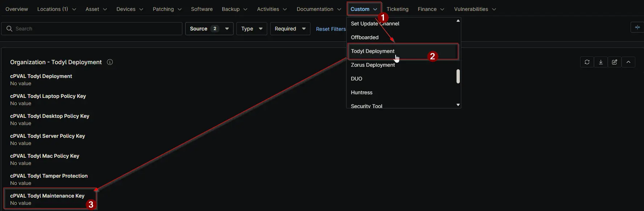Expand the Patching menu
Viewport: 644px width, 211px height.
click(167, 9)
